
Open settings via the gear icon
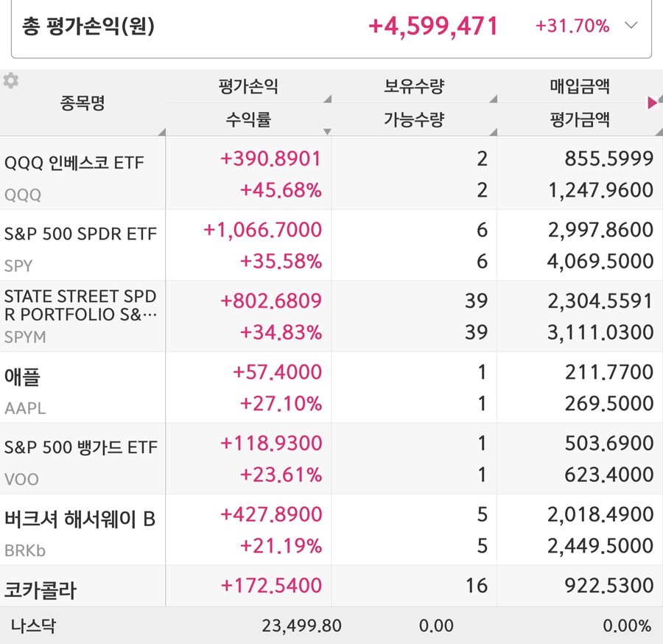pyautogui.click(x=11, y=81)
